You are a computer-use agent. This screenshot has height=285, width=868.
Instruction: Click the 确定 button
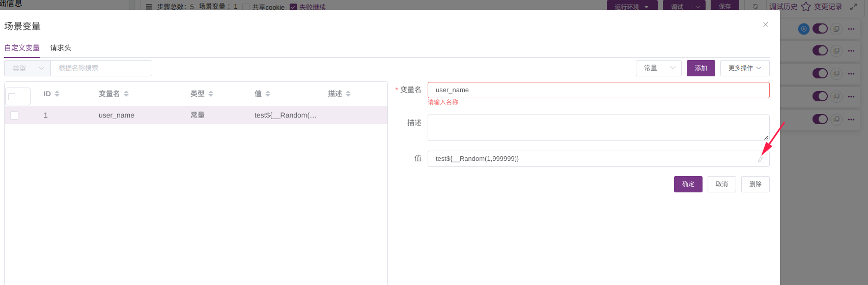click(x=688, y=184)
